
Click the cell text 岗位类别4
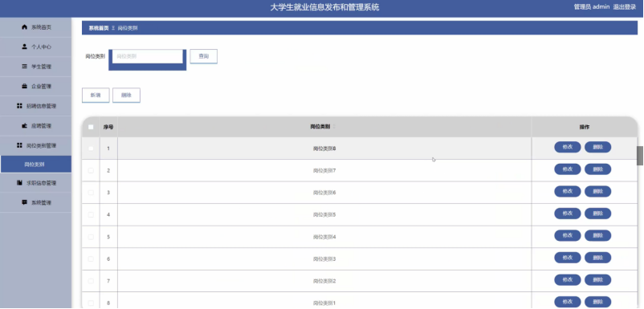pyautogui.click(x=324, y=237)
